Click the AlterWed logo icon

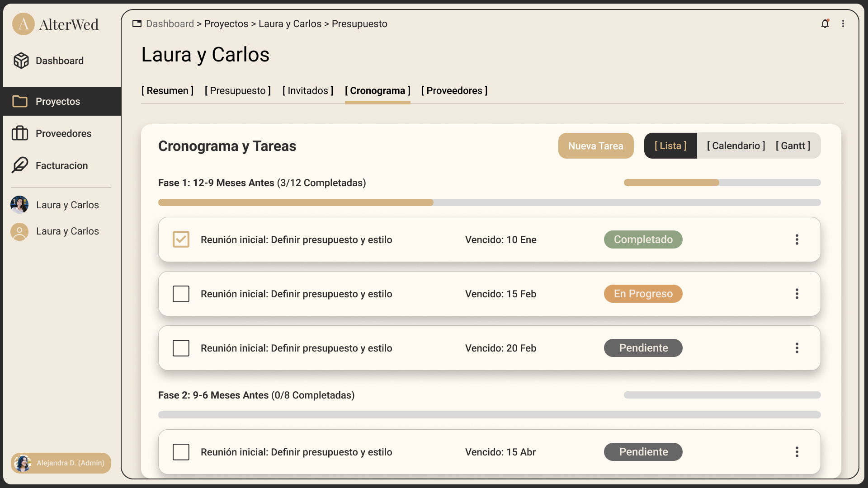24,24
